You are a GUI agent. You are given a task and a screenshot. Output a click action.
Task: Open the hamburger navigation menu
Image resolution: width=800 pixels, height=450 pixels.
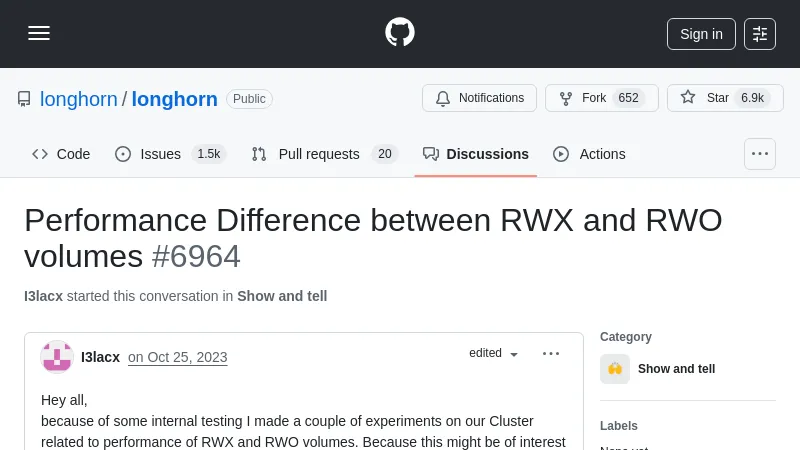pyautogui.click(x=39, y=33)
